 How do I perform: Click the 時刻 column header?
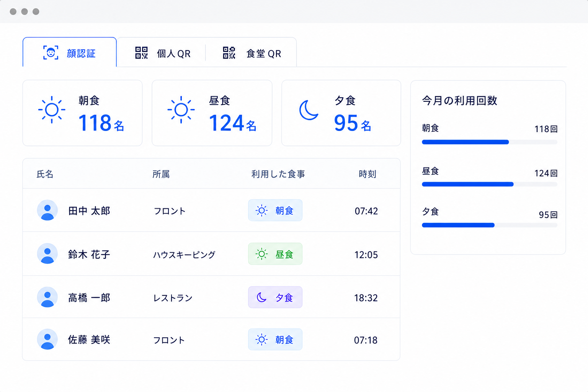[367, 174]
